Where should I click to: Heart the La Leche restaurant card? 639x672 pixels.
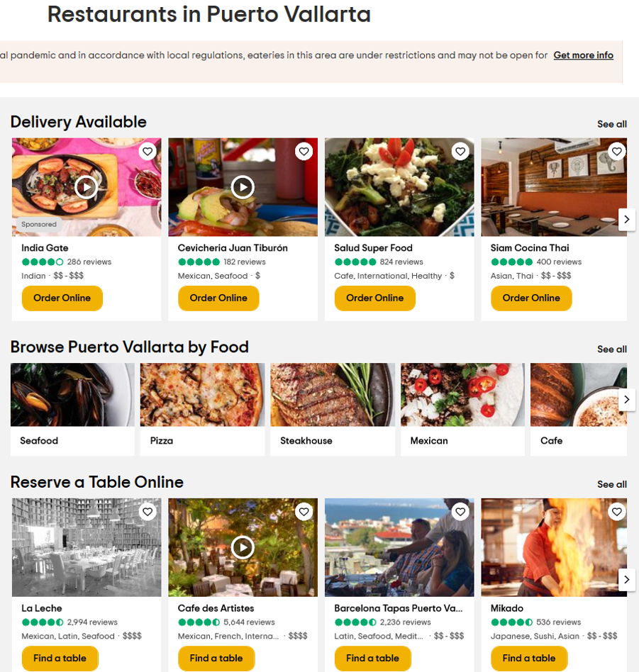tap(148, 512)
